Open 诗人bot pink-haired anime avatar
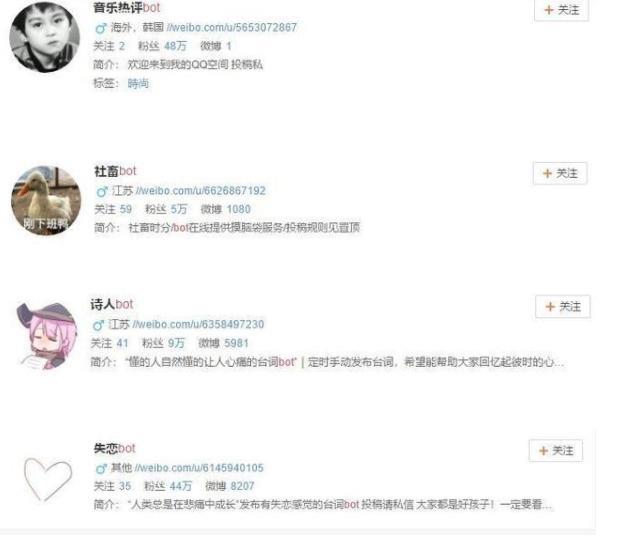 tap(47, 336)
